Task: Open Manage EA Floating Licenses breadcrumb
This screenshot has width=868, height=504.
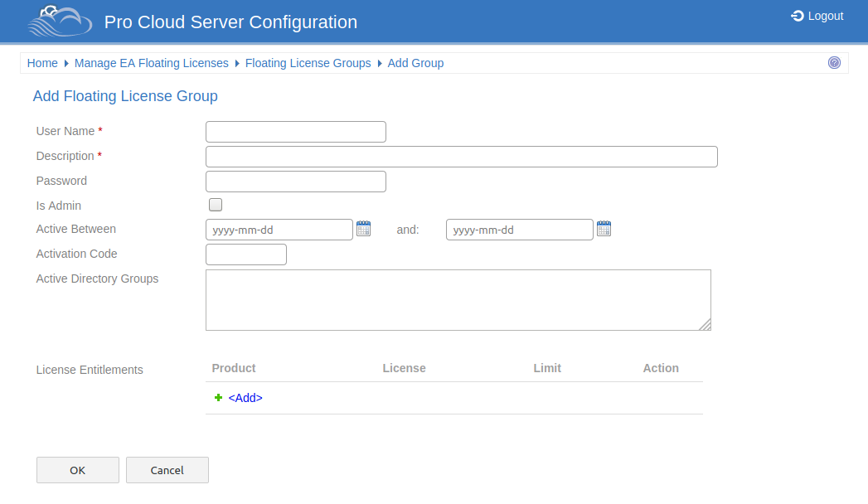Action: (151, 63)
